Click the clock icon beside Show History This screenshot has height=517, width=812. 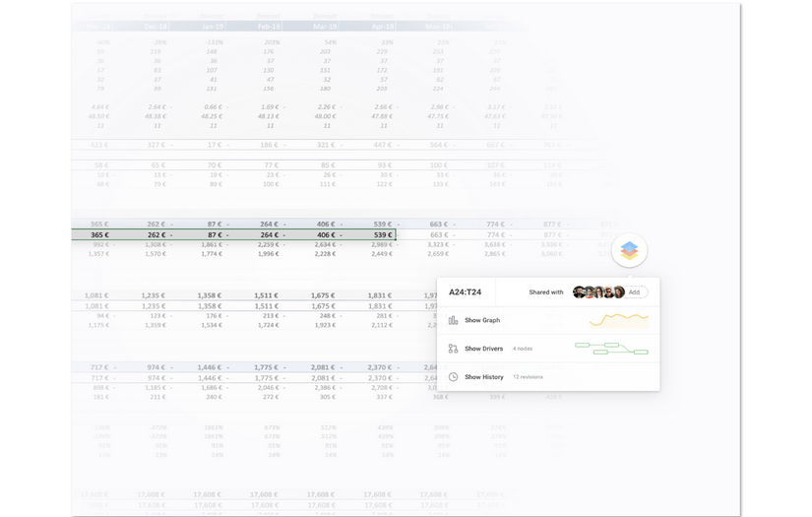point(453,376)
